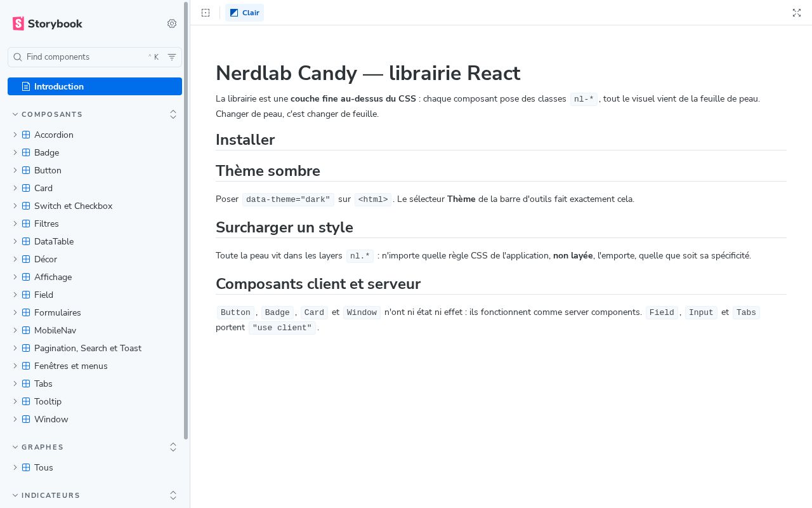Open the DataTable tree item
The image size is (812, 508).
pyautogui.click(x=95, y=241)
